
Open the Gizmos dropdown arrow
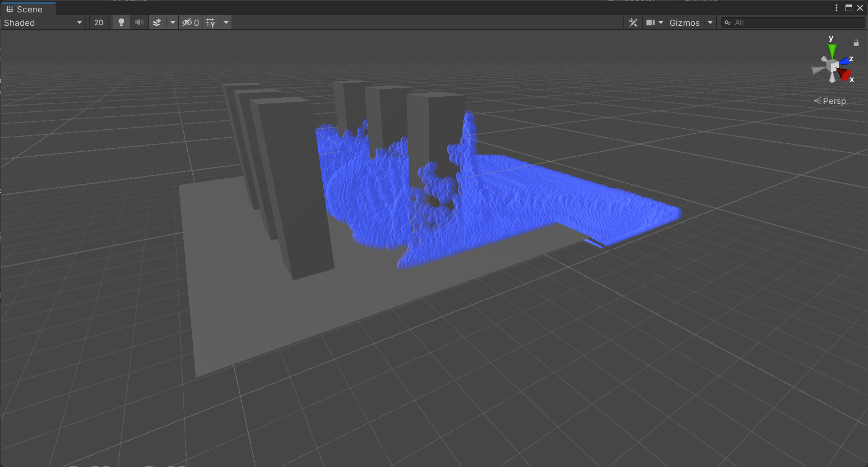[x=710, y=22]
